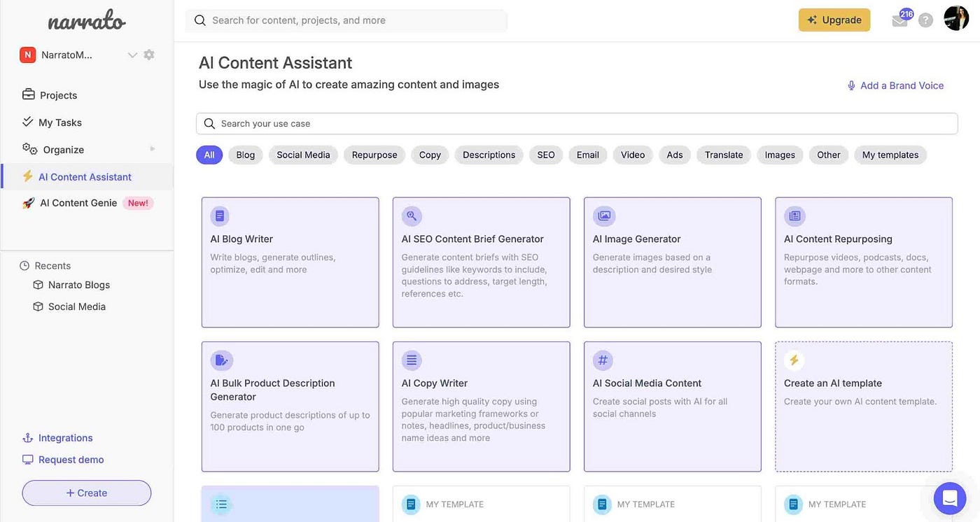The height and width of the screenshot is (522, 980).
Task: Click the AI Image Generator card icon
Action: 604,216
